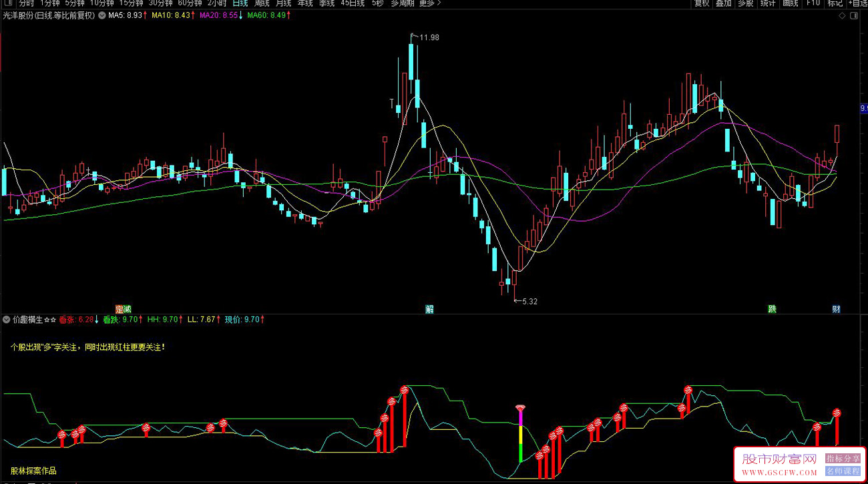868x484 pixels.
Task: Activate the 画线 drawing tools button
Action: (x=790, y=3)
